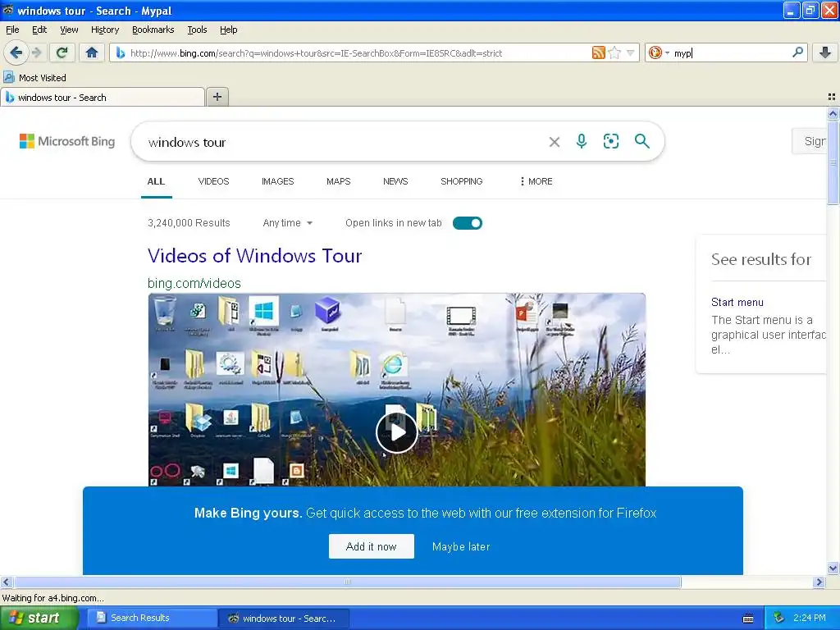
Task: Switch to the MAPS search tab
Action: 338,181
